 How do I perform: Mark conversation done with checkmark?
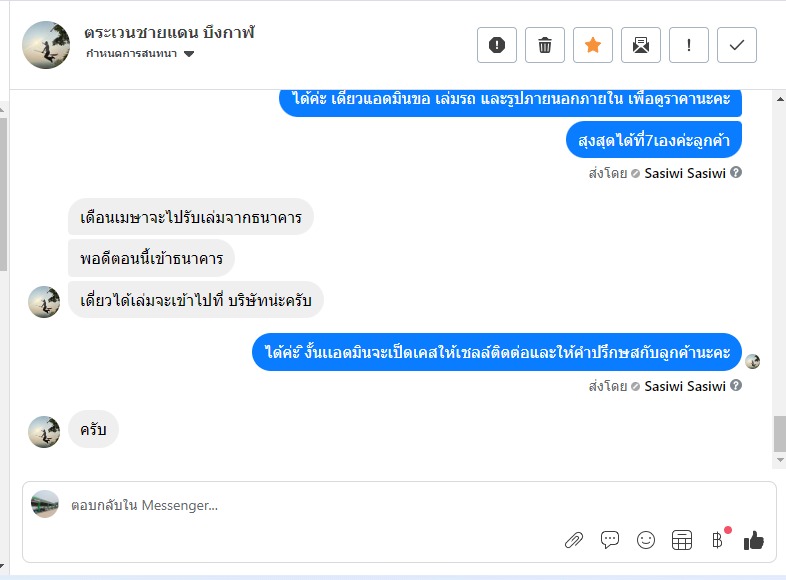737,45
